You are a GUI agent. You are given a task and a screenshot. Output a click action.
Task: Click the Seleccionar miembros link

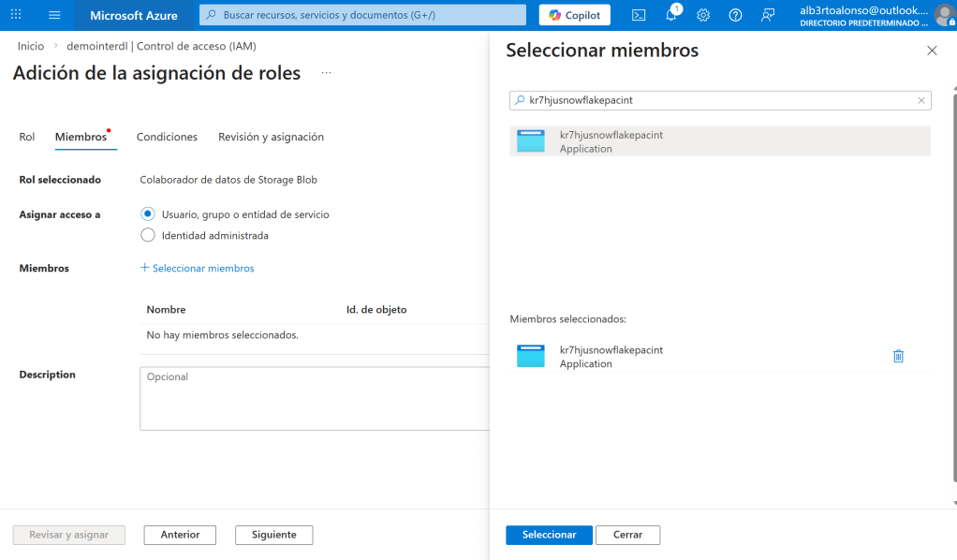[x=198, y=268]
